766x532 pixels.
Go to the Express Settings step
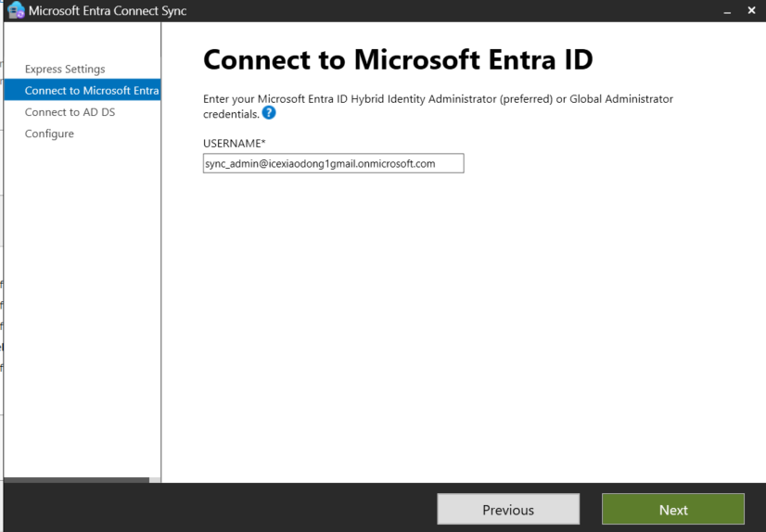pyautogui.click(x=65, y=69)
